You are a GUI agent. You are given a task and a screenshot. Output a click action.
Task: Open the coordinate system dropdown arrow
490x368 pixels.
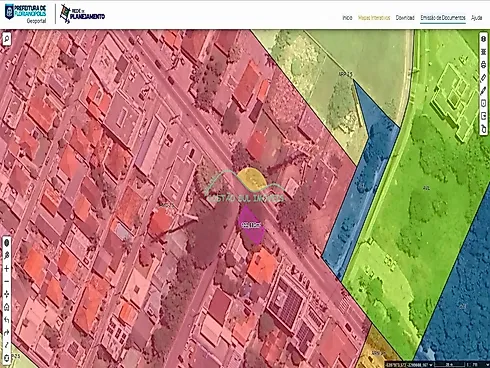(x=432, y=365)
